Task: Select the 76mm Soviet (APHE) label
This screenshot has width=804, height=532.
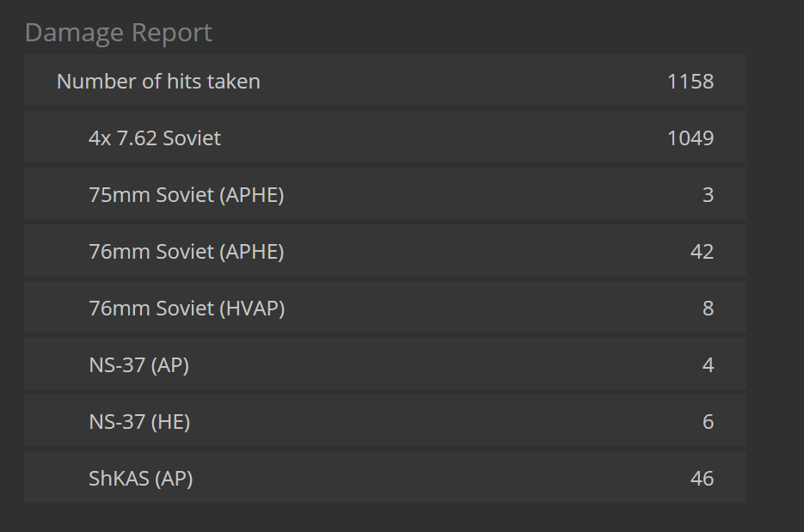Action: pos(186,252)
